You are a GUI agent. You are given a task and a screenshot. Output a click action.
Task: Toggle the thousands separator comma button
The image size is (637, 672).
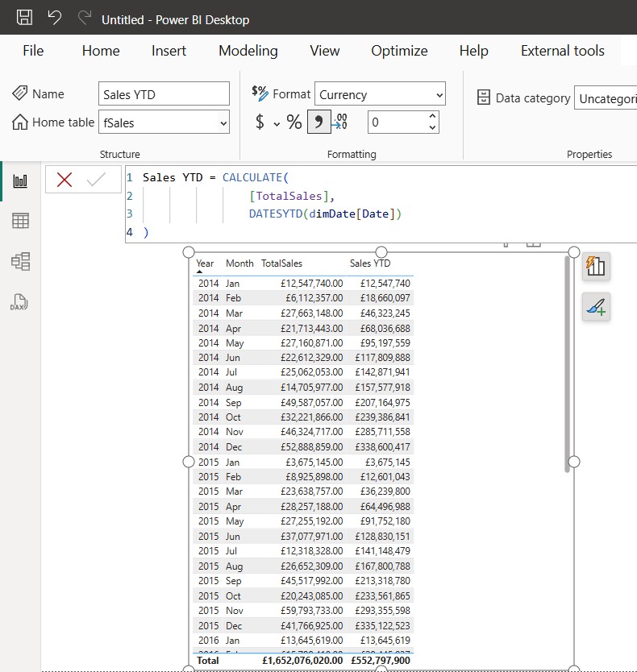coord(318,122)
